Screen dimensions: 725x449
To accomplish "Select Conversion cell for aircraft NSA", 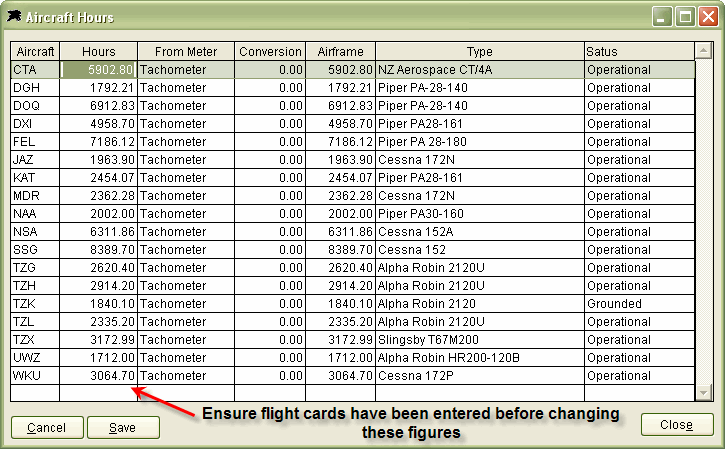I will coord(270,232).
